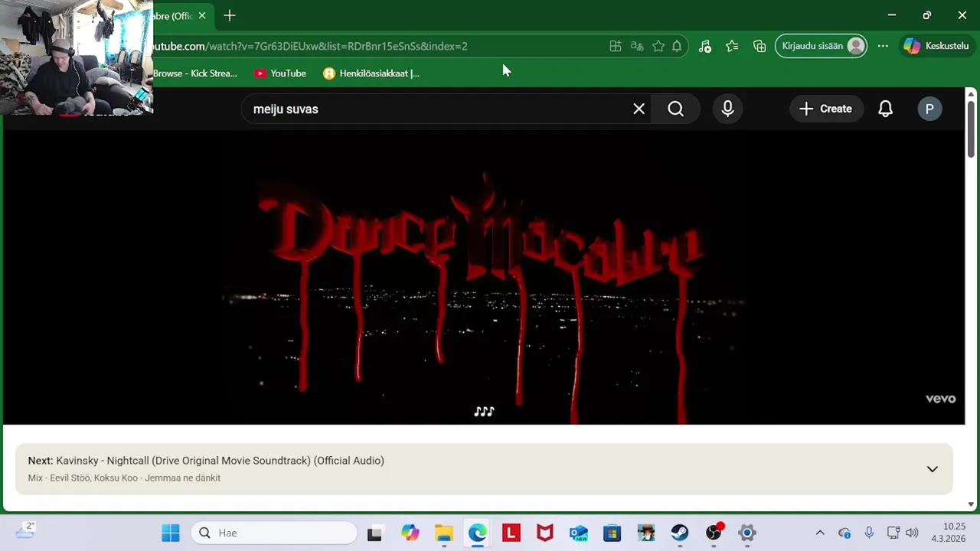Screen dimensions: 980x551
Task: Open the media control music icon
Action: coord(705,46)
